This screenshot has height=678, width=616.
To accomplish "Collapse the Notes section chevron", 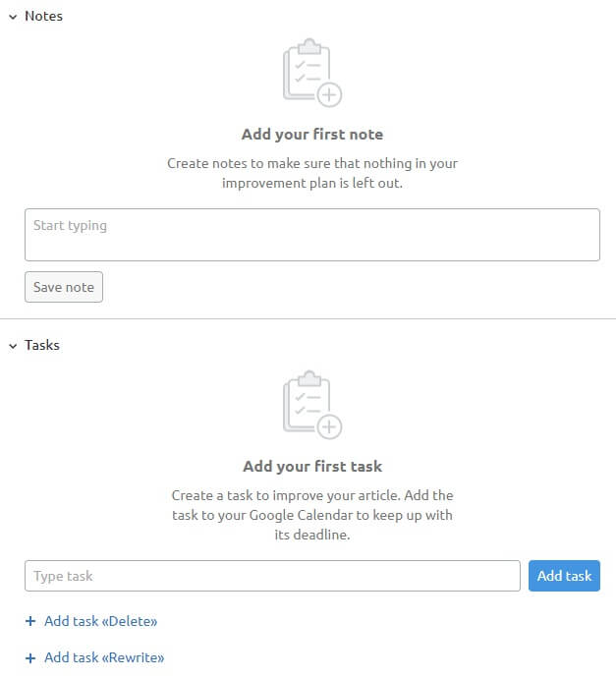I will pos(12,17).
